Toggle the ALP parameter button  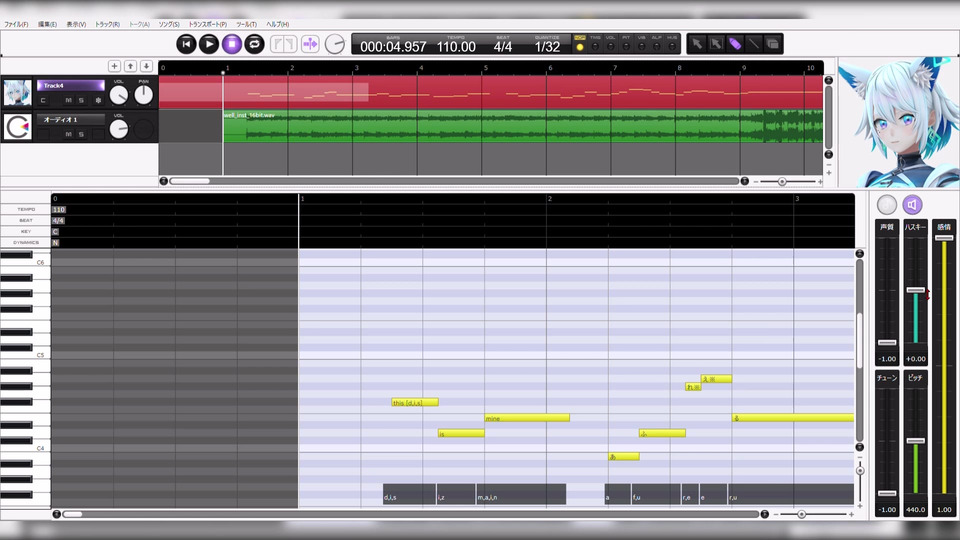[x=656, y=47]
